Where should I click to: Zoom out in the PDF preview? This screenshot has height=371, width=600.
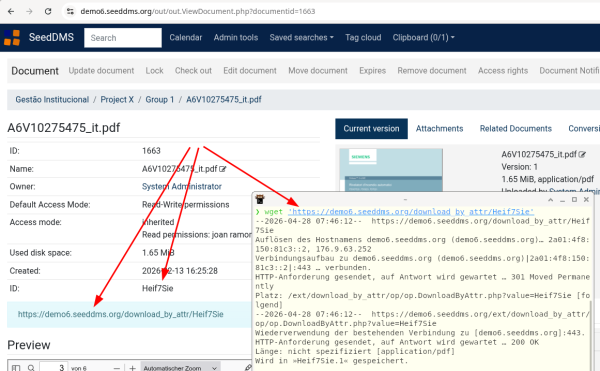tap(117, 368)
